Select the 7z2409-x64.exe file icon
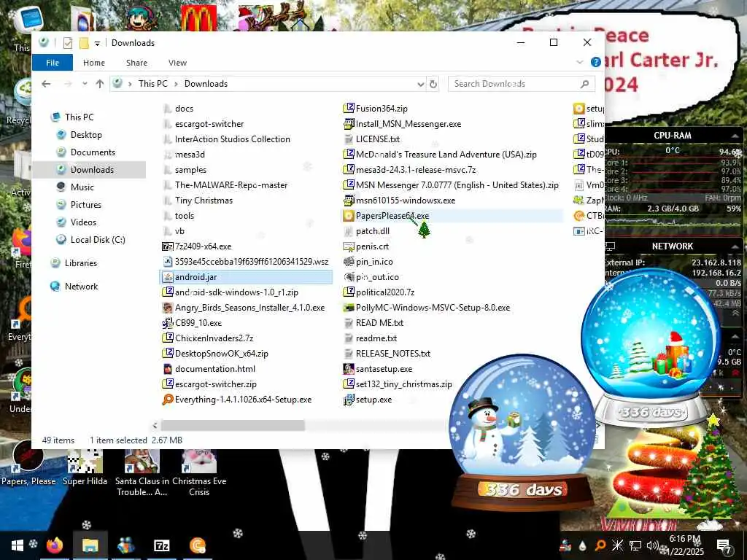Image resolution: width=747 pixels, height=560 pixels. 168,246
